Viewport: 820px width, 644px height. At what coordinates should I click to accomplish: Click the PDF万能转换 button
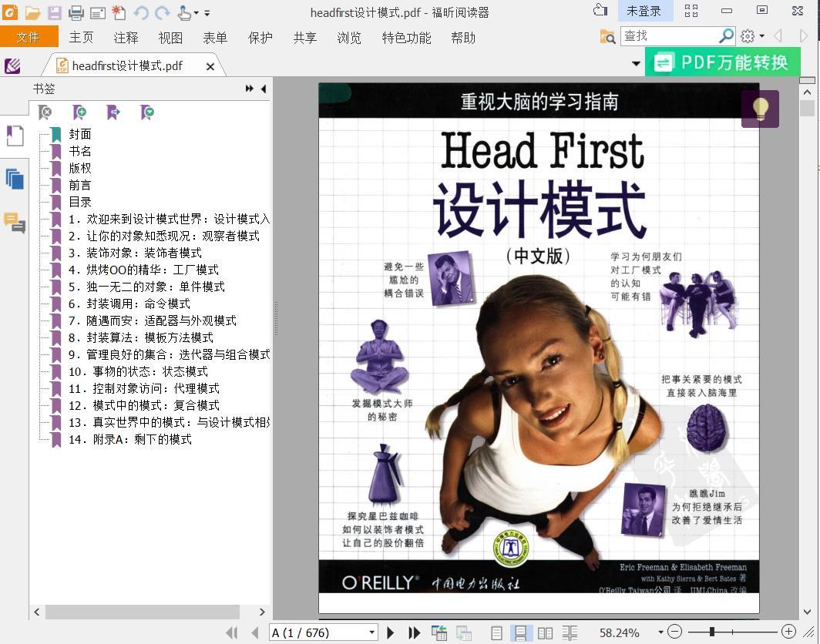pos(722,62)
